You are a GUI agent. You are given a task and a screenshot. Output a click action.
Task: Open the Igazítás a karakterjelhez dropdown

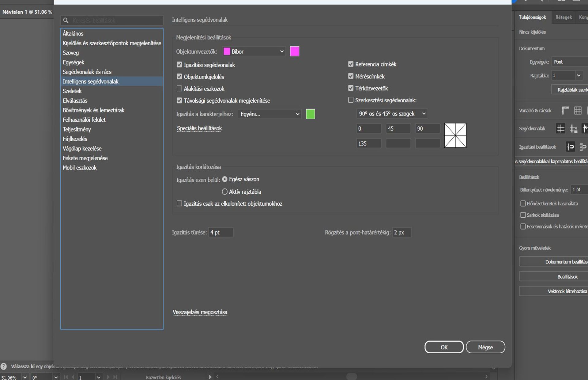coord(269,114)
